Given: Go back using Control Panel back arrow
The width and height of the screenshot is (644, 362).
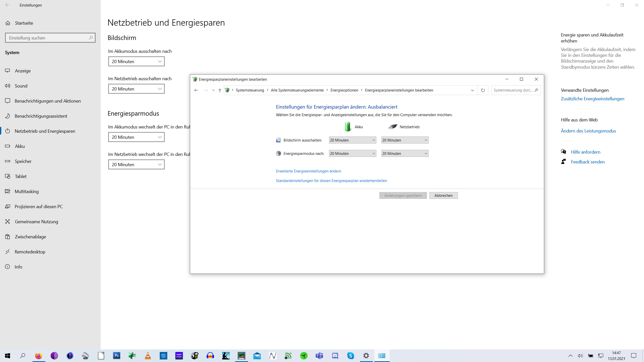Looking at the screenshot, I should (x=196, y=90).
